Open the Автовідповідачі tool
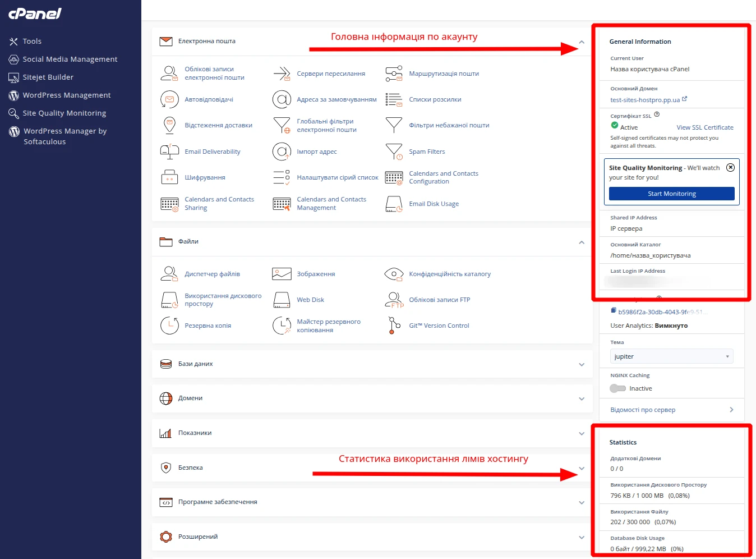 point(169,99)
